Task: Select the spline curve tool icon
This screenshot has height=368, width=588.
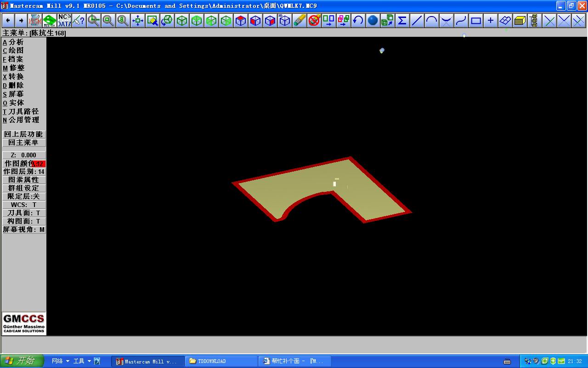Action: (461, 21)
